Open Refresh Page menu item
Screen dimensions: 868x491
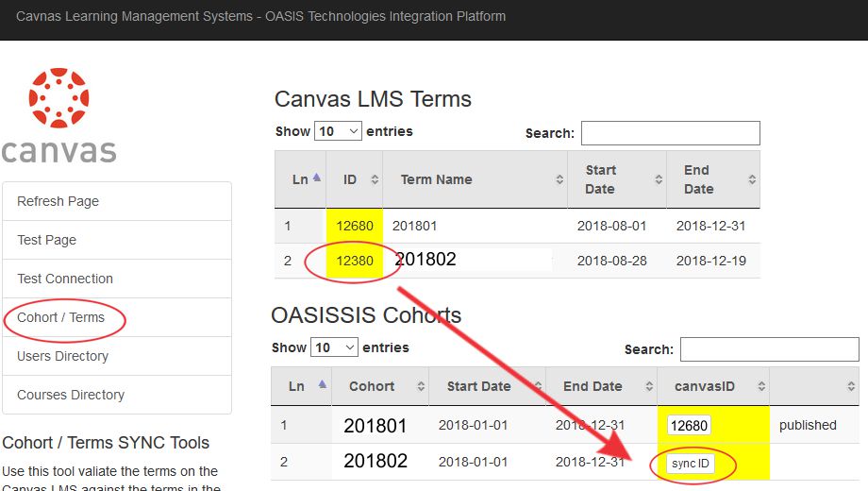coord(117,201)
